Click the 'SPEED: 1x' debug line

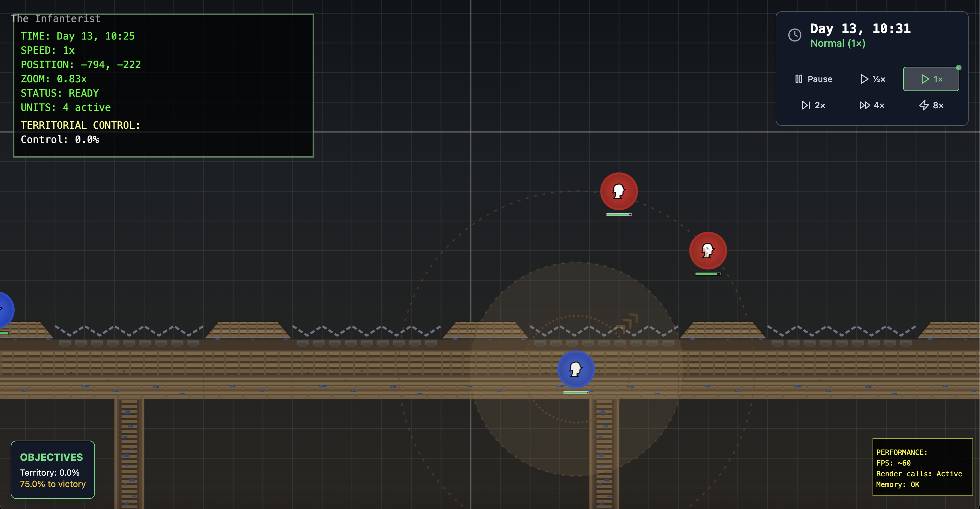(x=48, y=51)
